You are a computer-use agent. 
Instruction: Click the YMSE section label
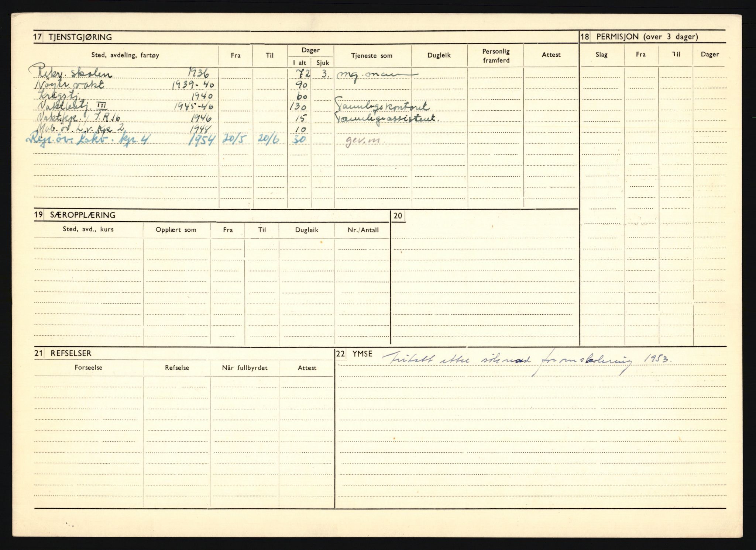coord(362,354)
